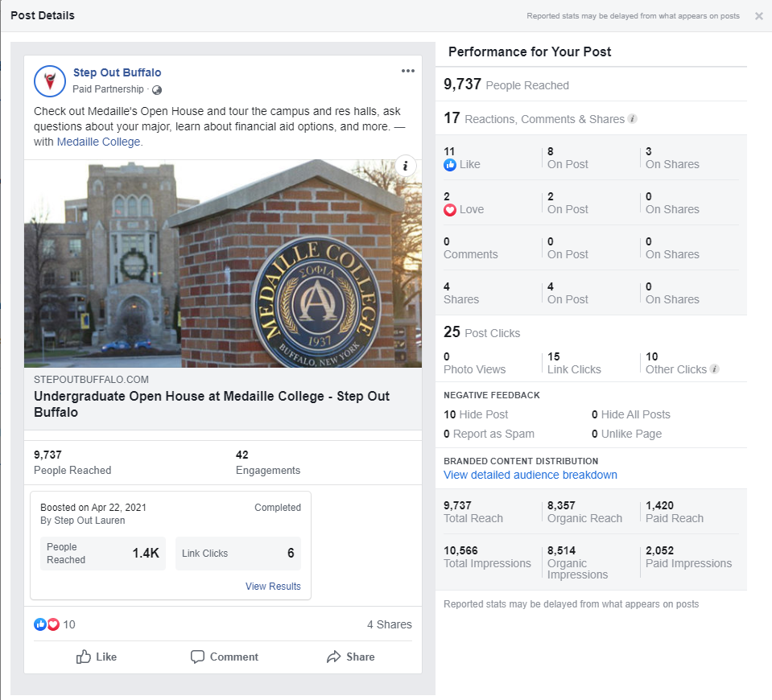Click the 10 Hide Post feedback stat
772x700 pixels.
click(476, 414)
